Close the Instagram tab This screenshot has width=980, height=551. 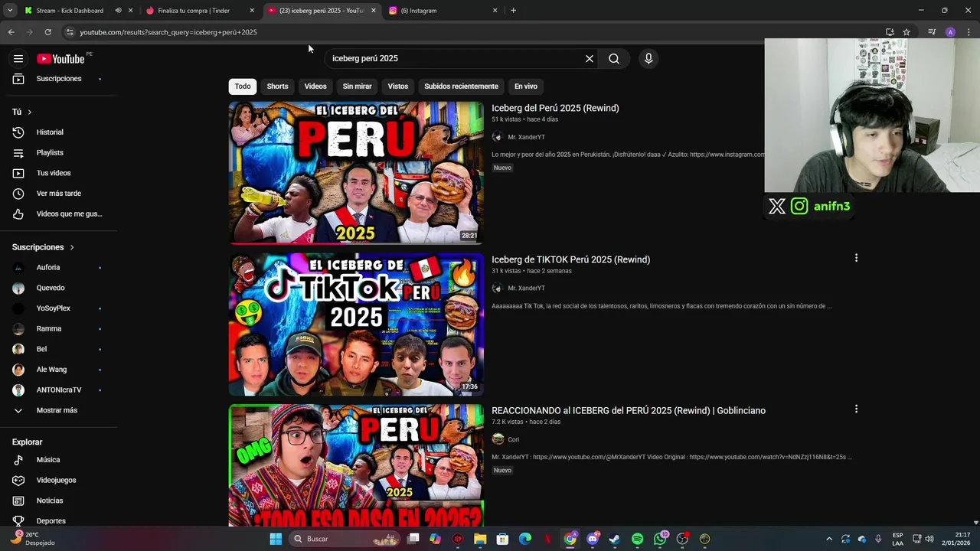(x=495, y=11)
